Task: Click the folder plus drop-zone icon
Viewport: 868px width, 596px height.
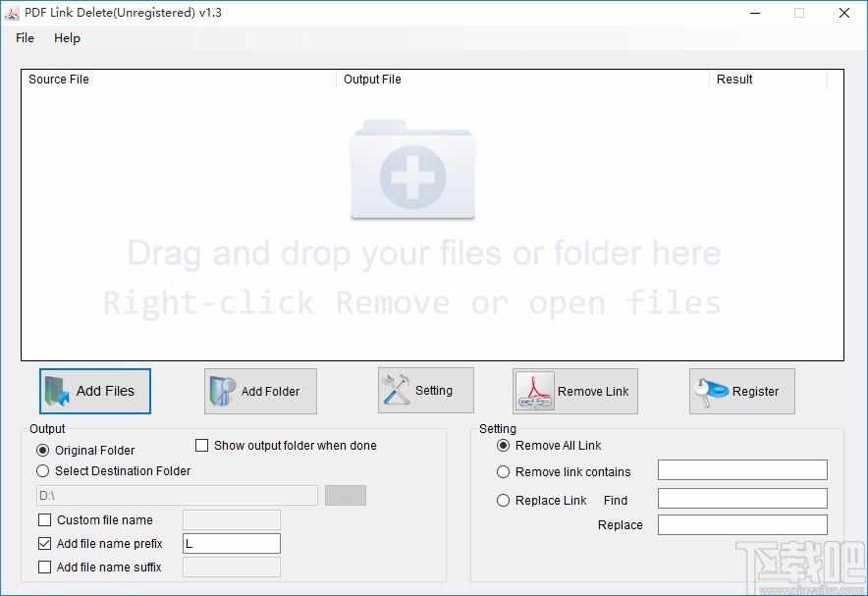Action: pos(412,169)
